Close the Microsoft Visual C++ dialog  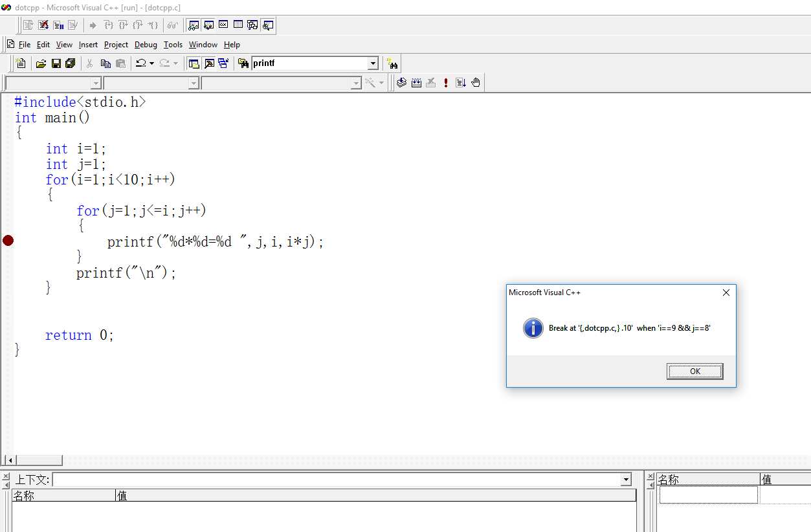click(x=726, y=293)
